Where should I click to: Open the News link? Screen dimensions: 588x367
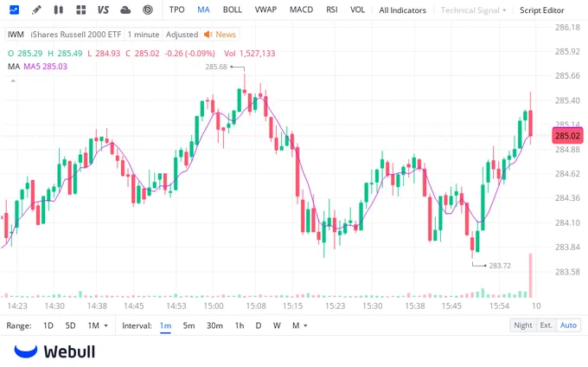226,35
